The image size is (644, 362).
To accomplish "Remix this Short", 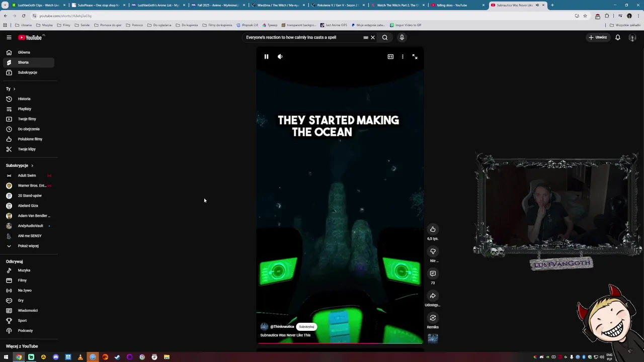I will pyautogui.click(x=433, y=318).
